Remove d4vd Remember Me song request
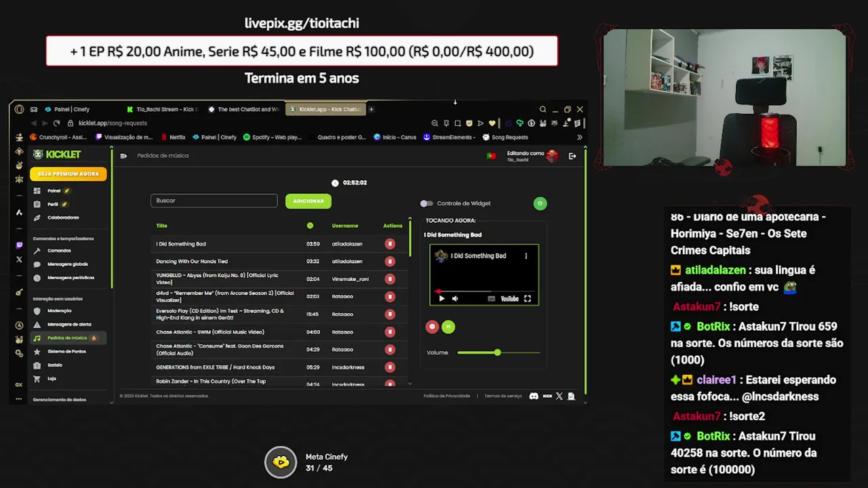Screen dimensions: 868x488 [x=390, y=297]
